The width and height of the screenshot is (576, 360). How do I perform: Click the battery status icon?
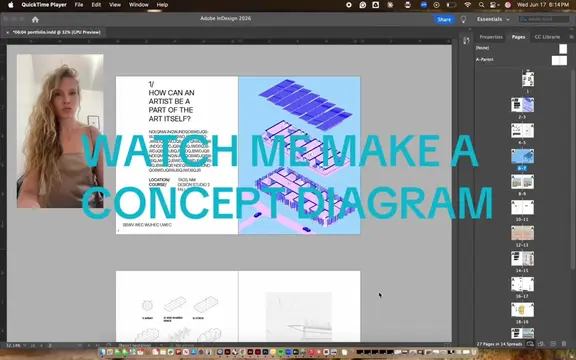(x=451, y=5)
